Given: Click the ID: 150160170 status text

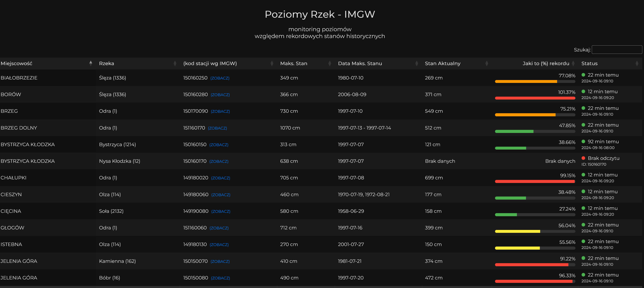Looking at the screenshot, I should click(594, 164).
